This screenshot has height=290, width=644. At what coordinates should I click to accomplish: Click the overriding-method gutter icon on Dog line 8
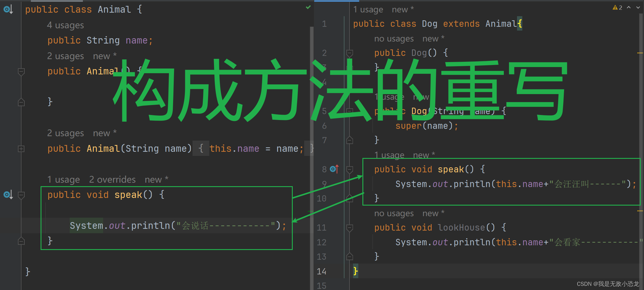pos(334,169)
